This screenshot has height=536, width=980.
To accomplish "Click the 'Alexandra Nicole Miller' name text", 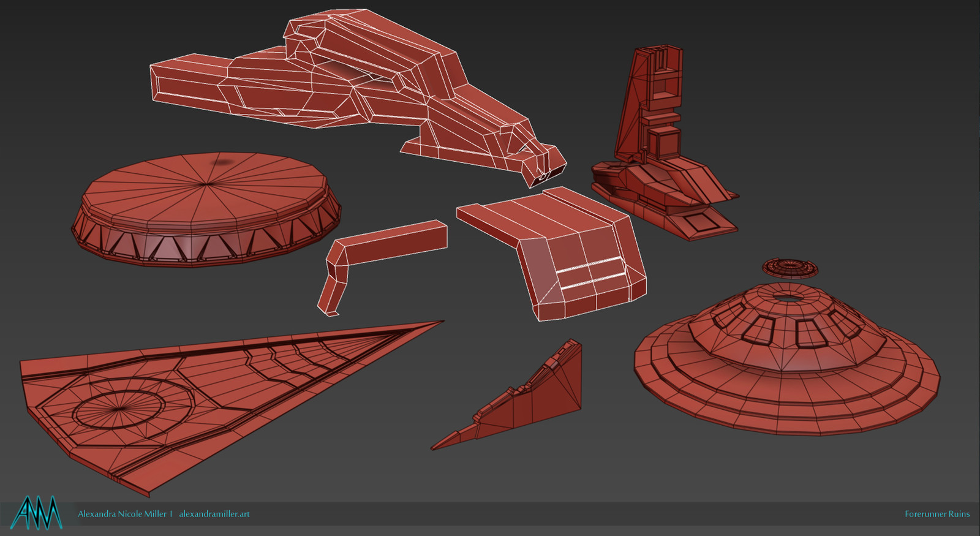I will (122, 514).
